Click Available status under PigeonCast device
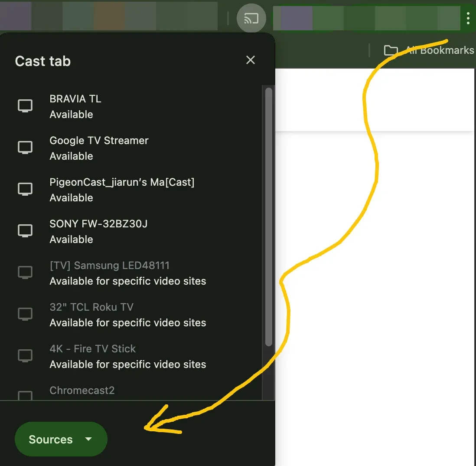Viewport: 476px width, 466px height. point(72,198)
